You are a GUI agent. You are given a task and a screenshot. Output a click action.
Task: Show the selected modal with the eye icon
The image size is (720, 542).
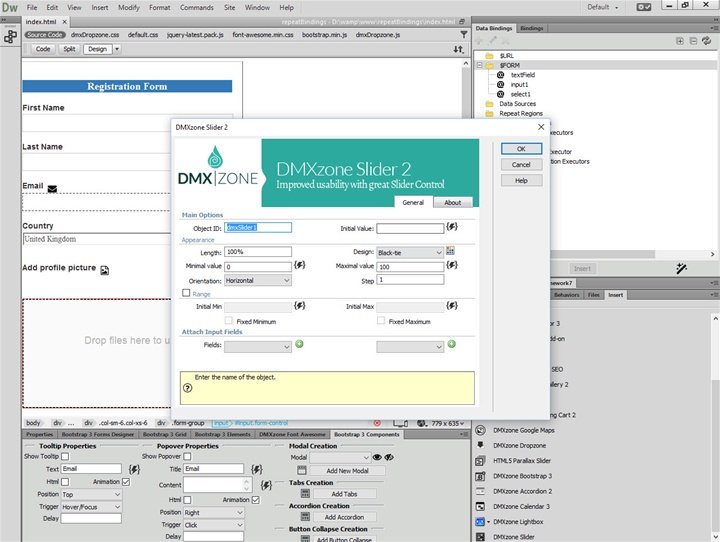pos(377,457)
